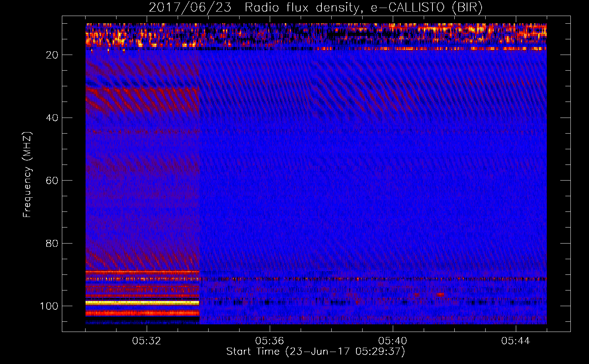Image resolution: width=589 pixels, height=364 pixels.
Task: Click the "Start Time (23-Jun-17 05:29:37)" label
Action: point(316,352)
